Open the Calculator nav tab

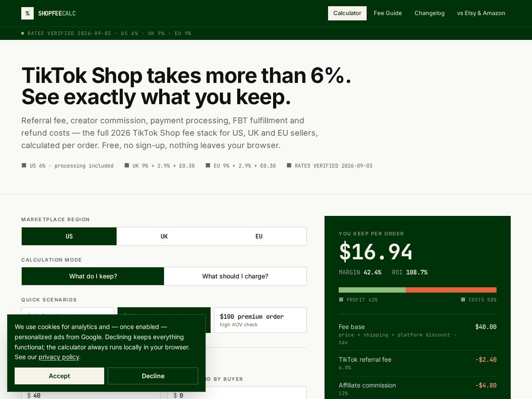347,13
